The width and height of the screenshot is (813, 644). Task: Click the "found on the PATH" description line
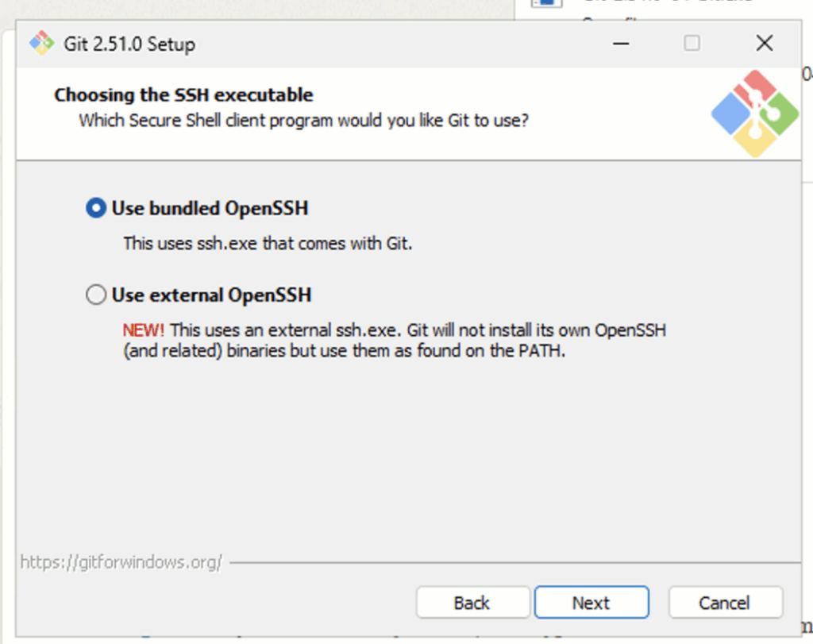[x=344, y=352]
